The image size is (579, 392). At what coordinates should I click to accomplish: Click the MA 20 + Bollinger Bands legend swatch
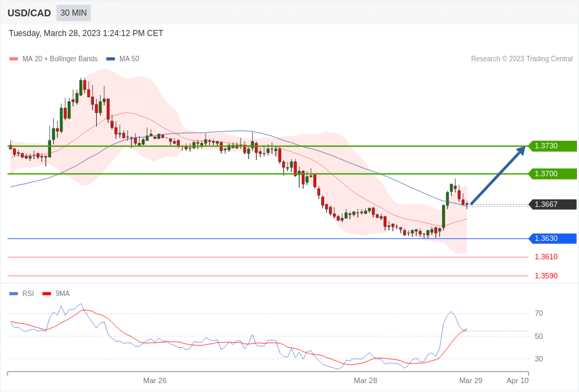coord(14,59)
